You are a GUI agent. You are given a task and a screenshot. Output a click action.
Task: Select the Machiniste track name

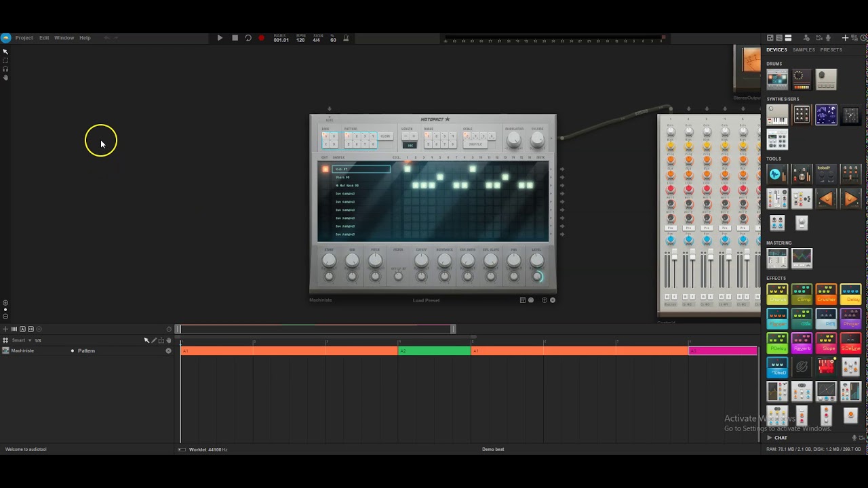[22, 350]
